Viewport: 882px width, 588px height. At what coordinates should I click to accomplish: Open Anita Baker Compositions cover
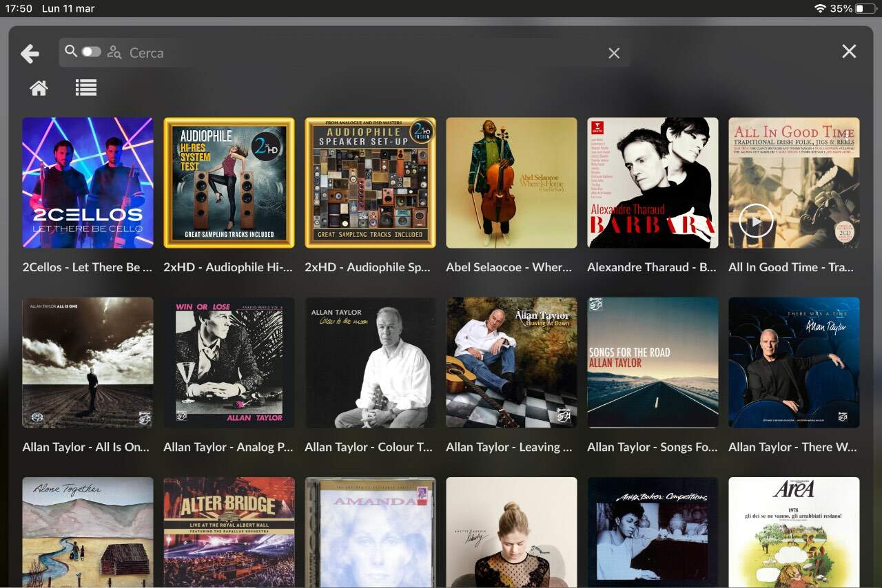click(653, 532)
